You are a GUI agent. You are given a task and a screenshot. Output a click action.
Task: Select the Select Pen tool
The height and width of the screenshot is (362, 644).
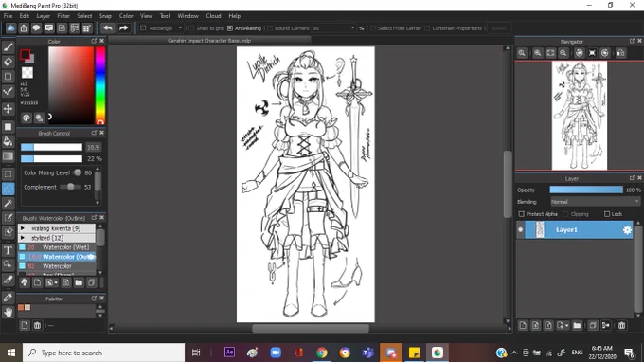coord(8,218)
